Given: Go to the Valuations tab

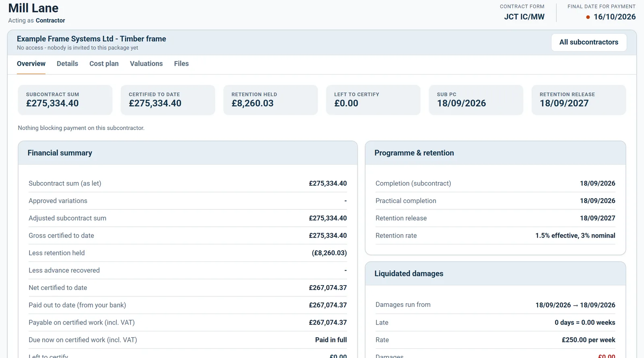Looking at the screenshot, I should coord(146,64).
